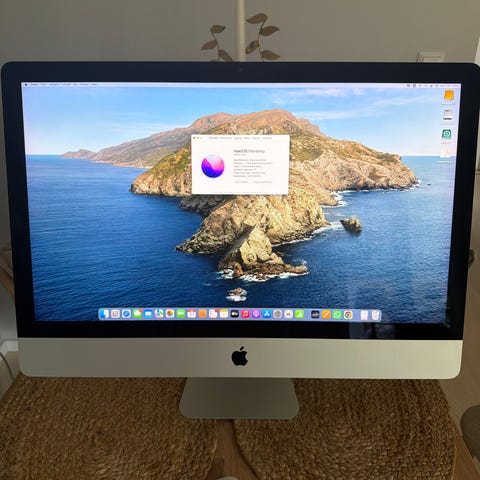480x480 pixels.
Task: Open the Music app in dock
Action: 245,314
